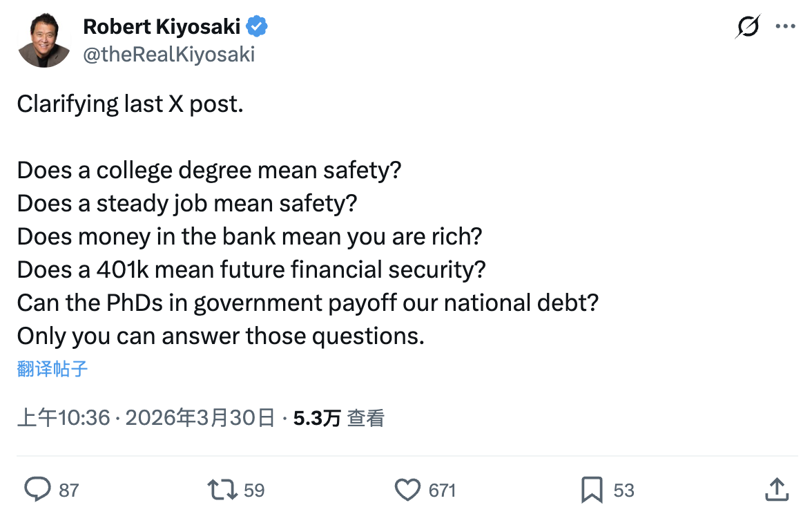Click the 87 replies count
This screenshot has height=514, width=812.
pos(69,491)
